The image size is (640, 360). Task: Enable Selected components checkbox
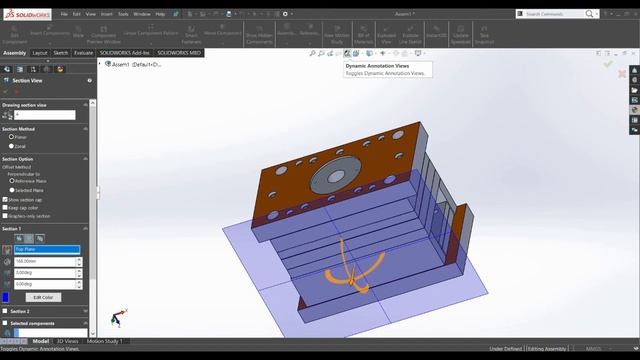pos(5,323)
